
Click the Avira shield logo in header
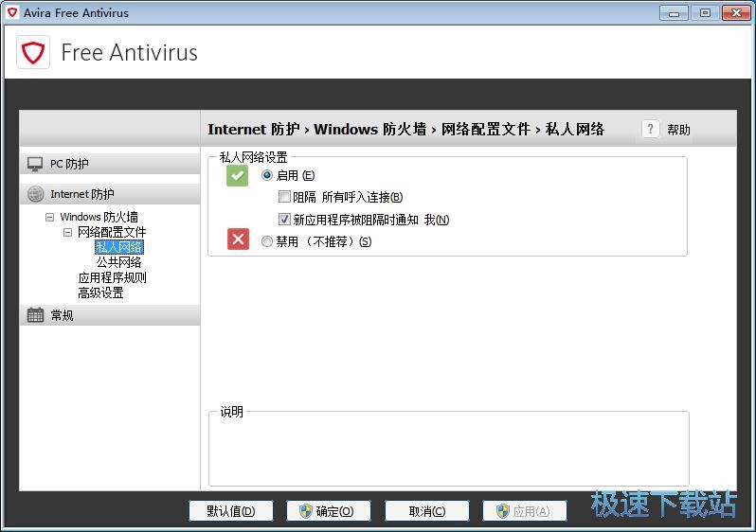coord(33,52)
